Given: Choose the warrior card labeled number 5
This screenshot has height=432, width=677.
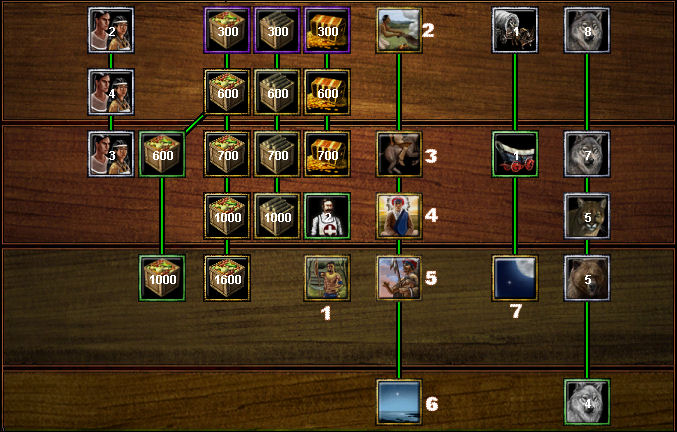Looking at the screenshot, I should 399,278.
